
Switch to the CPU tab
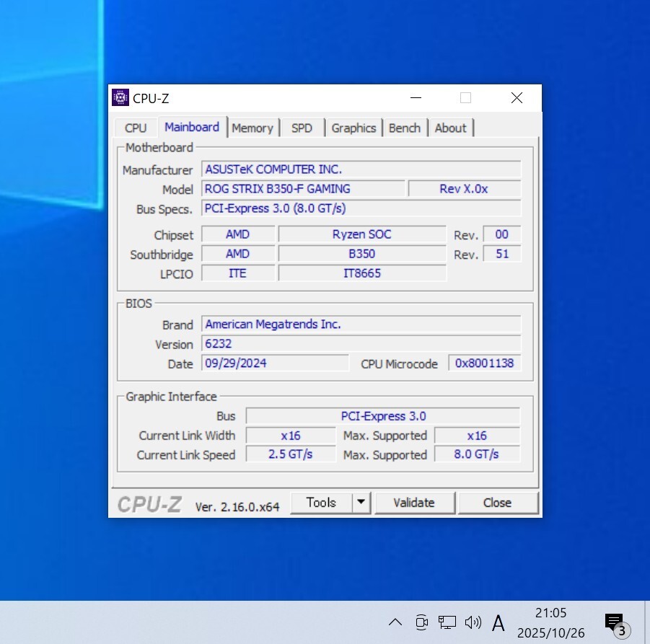[136, 128]
